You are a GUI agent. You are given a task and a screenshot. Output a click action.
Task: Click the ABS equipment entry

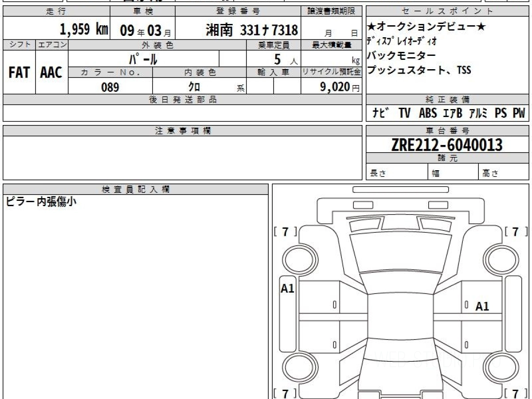pos(428,113)
